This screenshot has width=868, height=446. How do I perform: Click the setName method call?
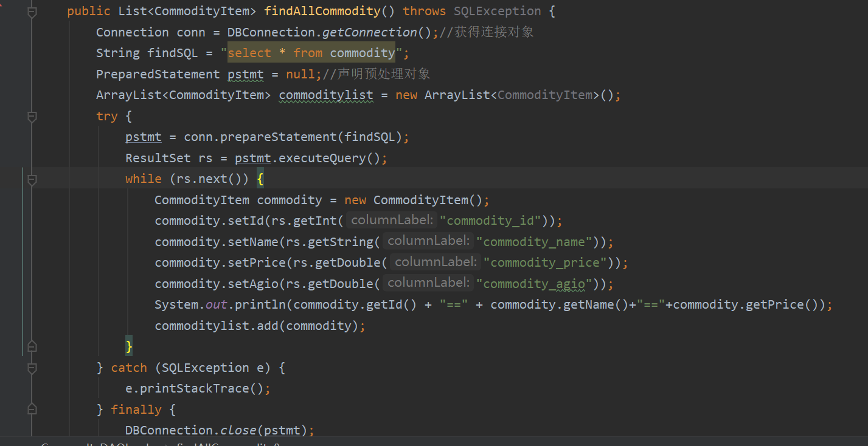(253, 242)
